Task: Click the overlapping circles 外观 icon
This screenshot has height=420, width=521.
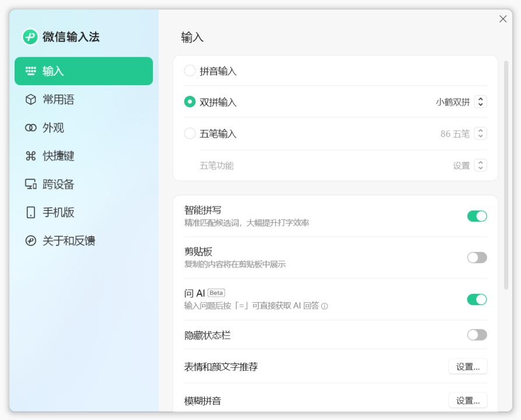Action: tap(31, 128)
